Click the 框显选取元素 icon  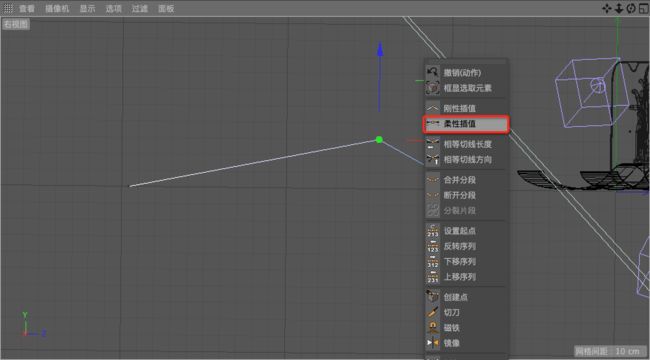[x=433, y=88]
